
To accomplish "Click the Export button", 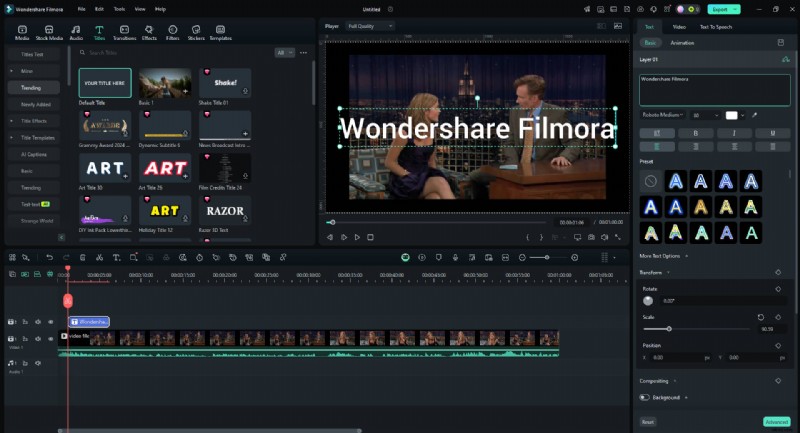I will pyautogui.click(x=721, y=9).
